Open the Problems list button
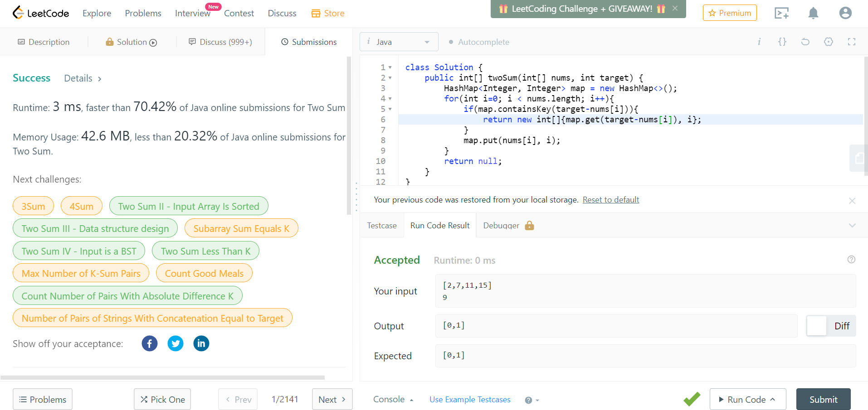 tap(43, 399)
